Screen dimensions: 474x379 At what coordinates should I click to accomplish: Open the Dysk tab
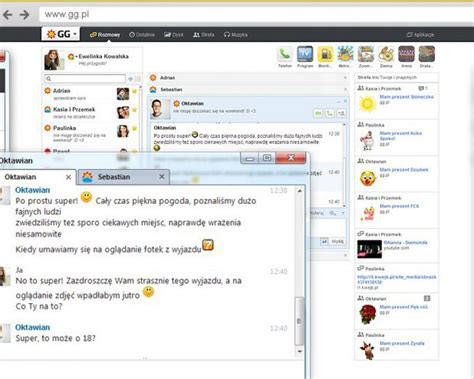click(174, 35)
